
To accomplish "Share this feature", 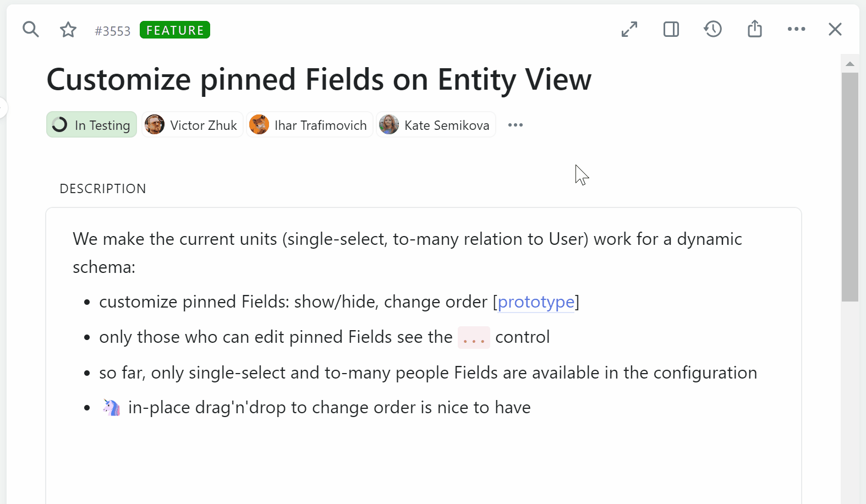I will tap(754, 29).
